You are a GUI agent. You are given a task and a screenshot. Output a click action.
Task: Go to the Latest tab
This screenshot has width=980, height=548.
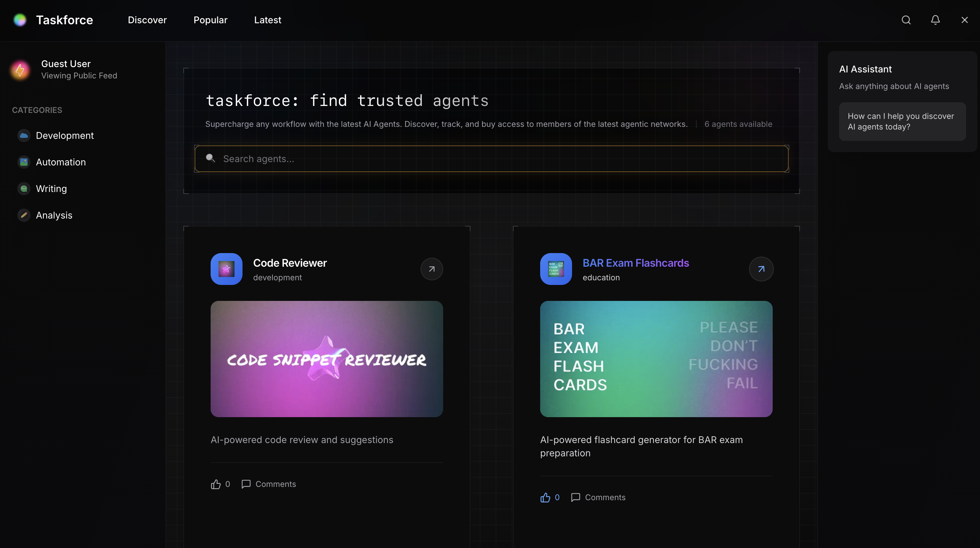click(x=267, y=20)
